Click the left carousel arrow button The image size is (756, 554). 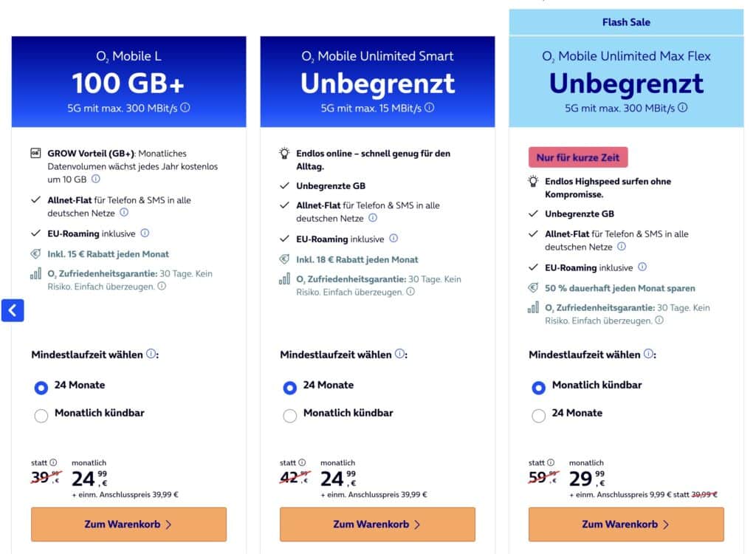click(13, 310)
